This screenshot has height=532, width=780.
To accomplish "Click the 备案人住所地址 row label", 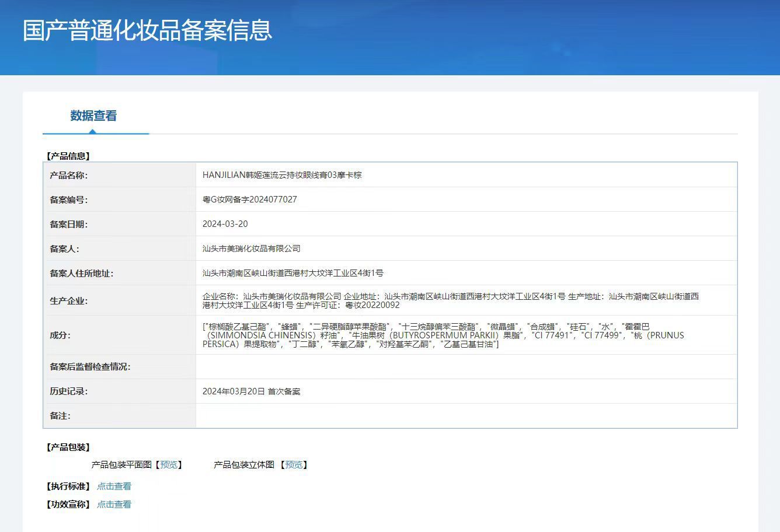I will (82, 273).
